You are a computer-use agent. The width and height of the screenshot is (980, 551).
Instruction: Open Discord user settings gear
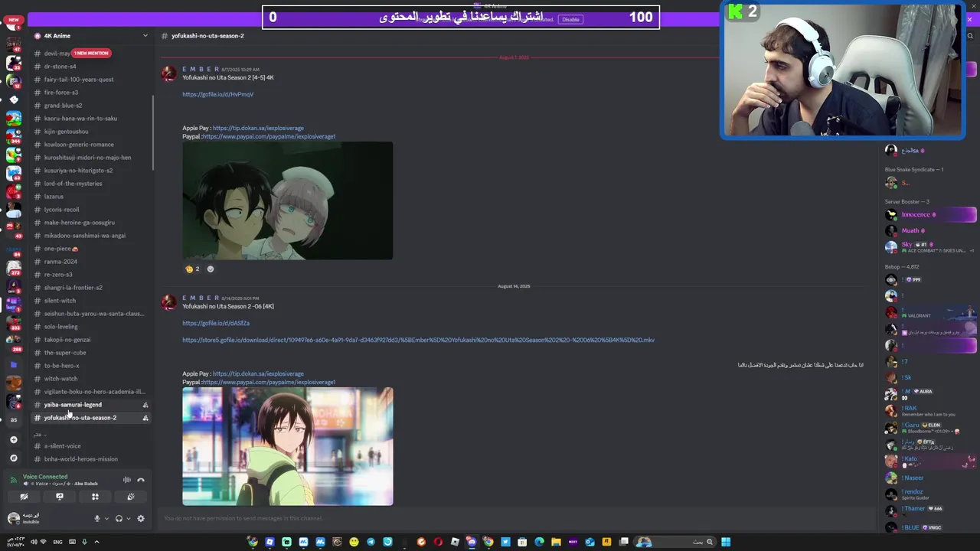141,519
